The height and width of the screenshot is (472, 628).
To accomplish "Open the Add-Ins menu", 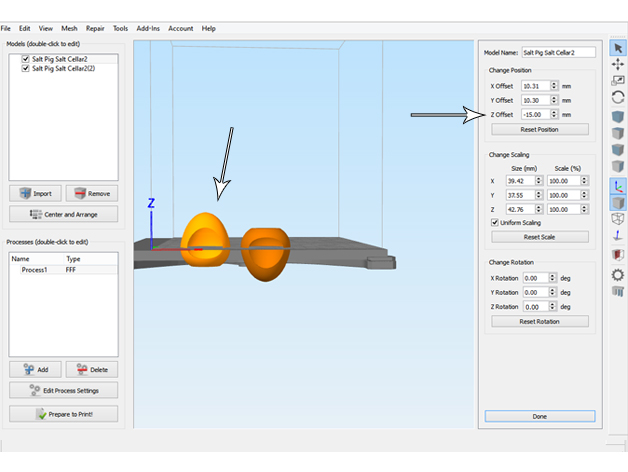I will (x=146, y=29).
